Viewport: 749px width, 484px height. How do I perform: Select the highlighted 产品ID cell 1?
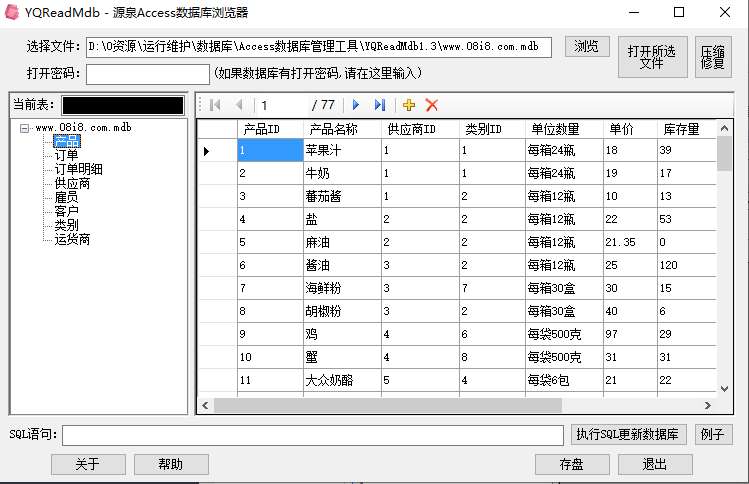[x=270, y=151]
